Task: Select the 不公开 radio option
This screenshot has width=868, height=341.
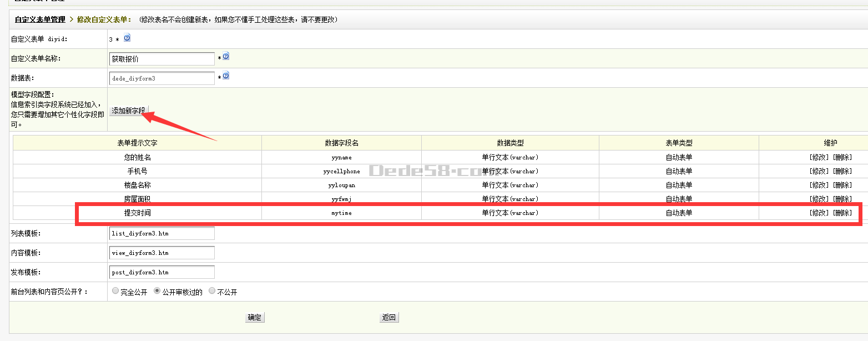Action: (212, 291)
